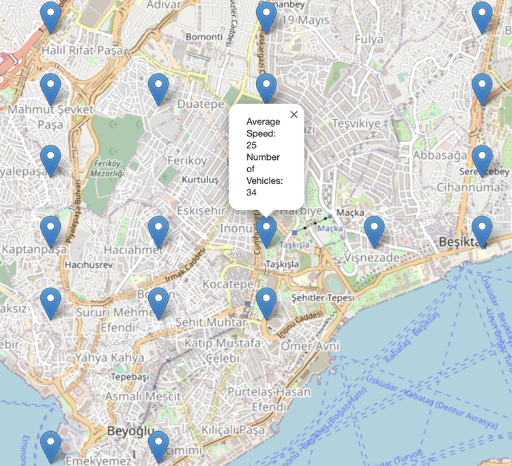Select the marker west of Şehitler Tepesi
Image resolution: width=512 pixels, height=466 pixels.
(266, 304)
